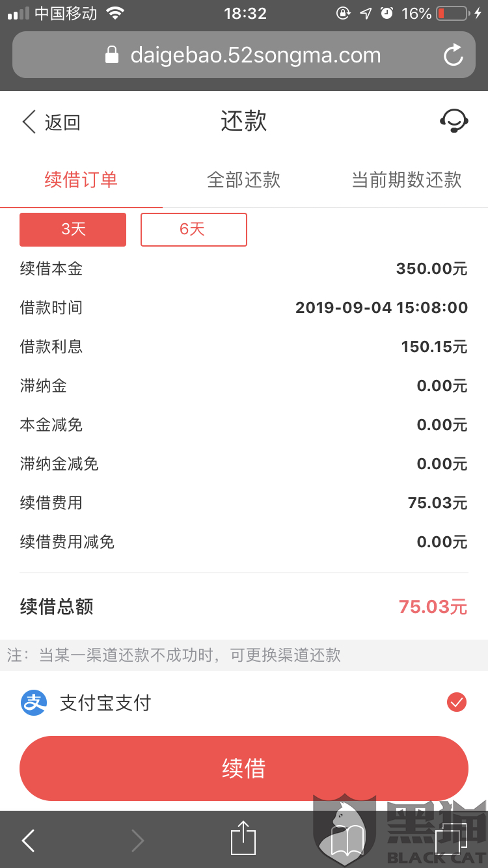
Task: Go back using the 返回 arrow
Action: 51,122
